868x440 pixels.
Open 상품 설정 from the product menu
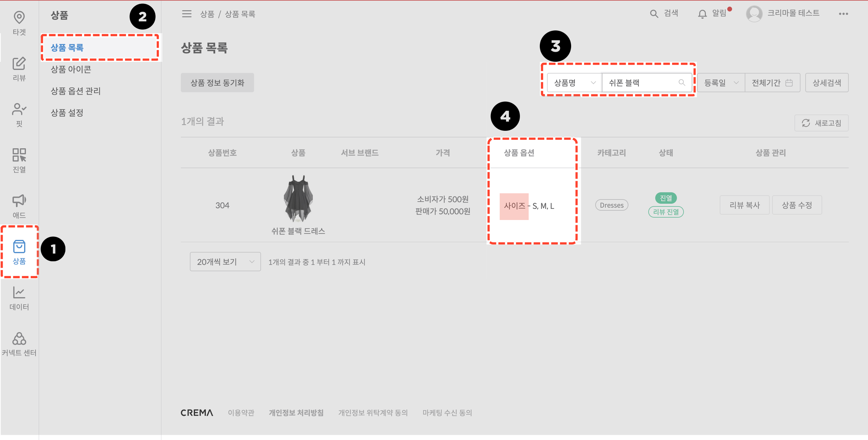point(67,112)
